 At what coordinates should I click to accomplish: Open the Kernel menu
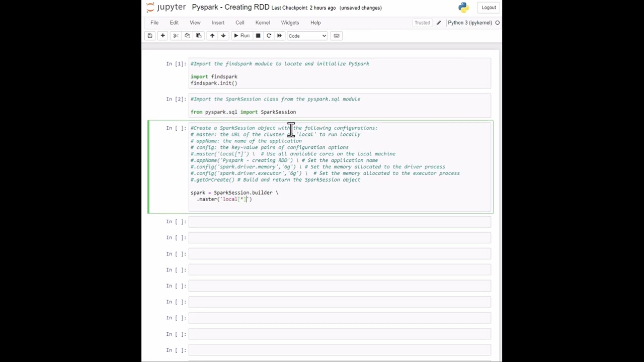[x=263, y=23]
